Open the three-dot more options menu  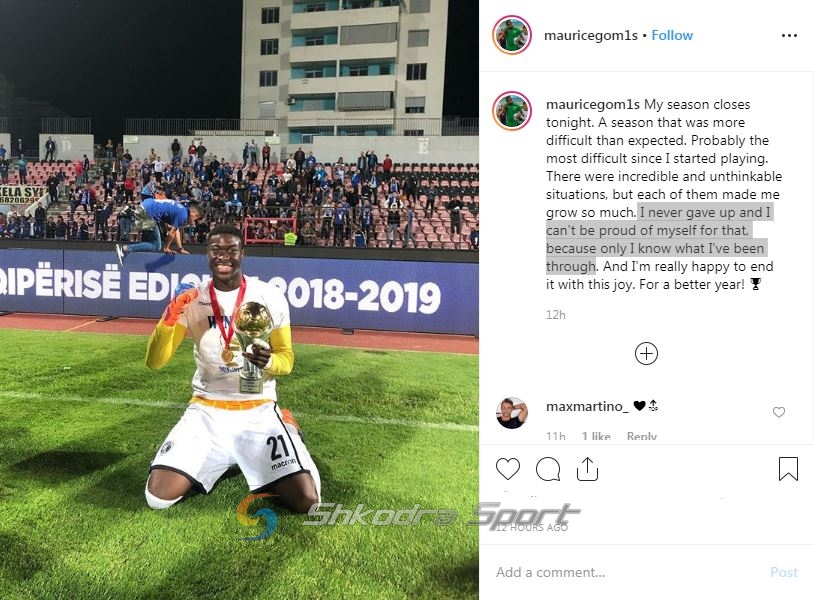(x=789, y=35)
